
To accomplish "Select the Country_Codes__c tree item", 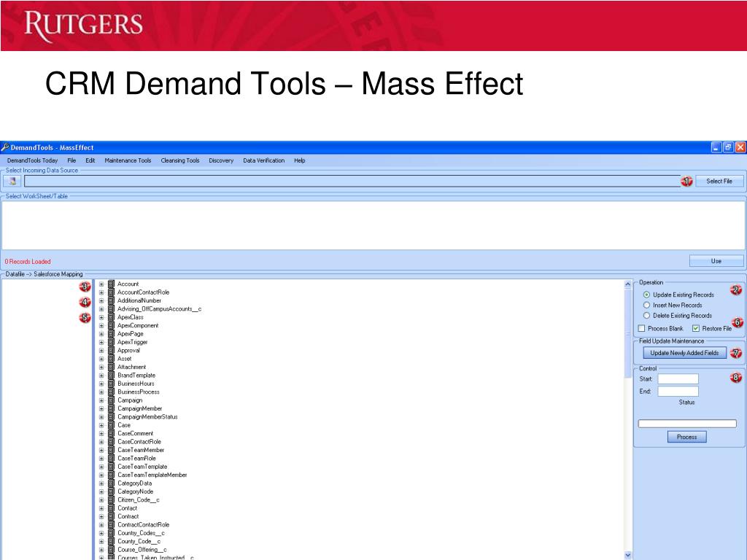I will (x=141, y=533).
